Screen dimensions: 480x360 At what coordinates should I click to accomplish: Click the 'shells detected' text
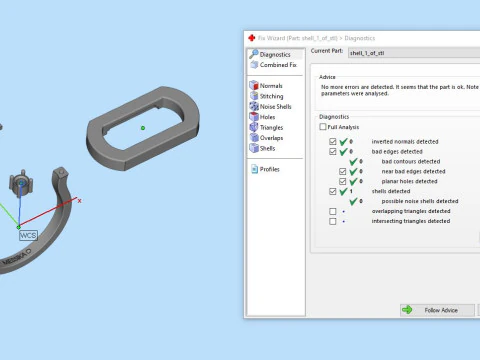click(x=391, y=191)
